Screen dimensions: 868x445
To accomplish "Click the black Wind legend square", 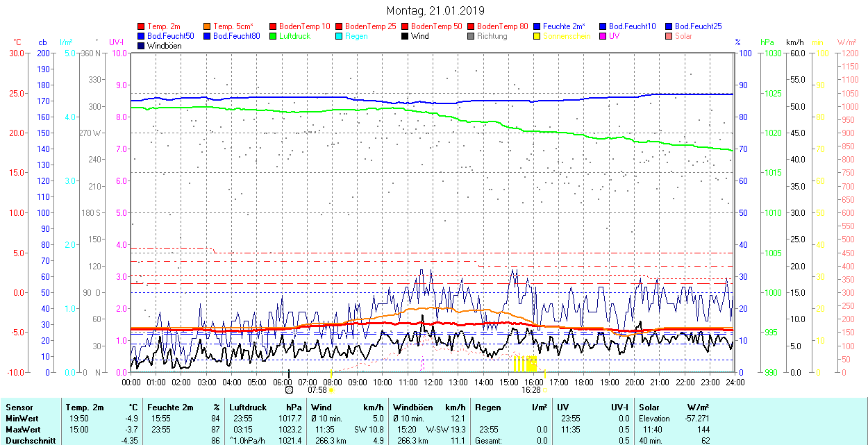I will 406,36.
